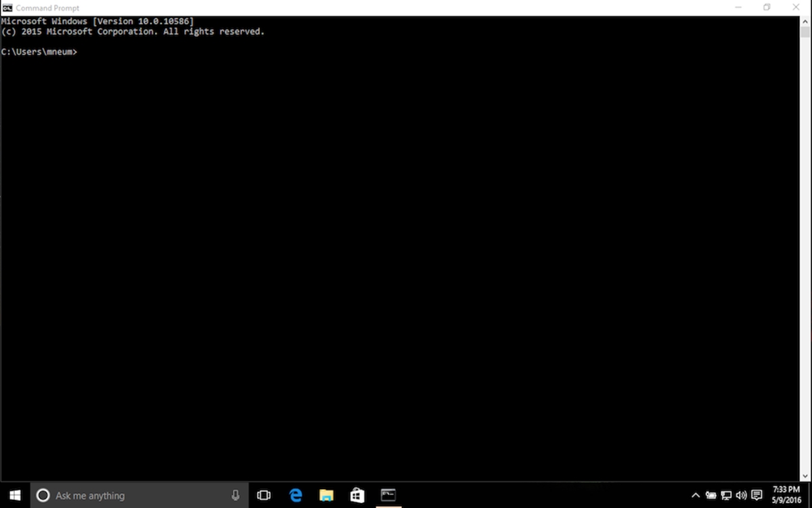Open the Windows Start menu
This screenshot has width=812, height=508.
[x=15, y=495]
